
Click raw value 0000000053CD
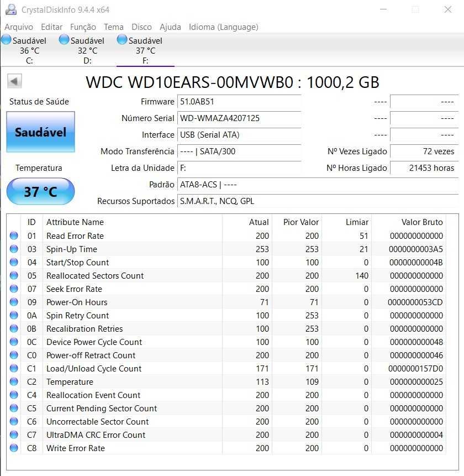(415, 302)
